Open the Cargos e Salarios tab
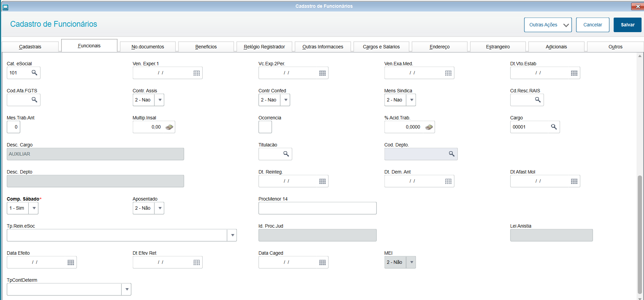The image size is (644, 300). [x=381, y=47]
